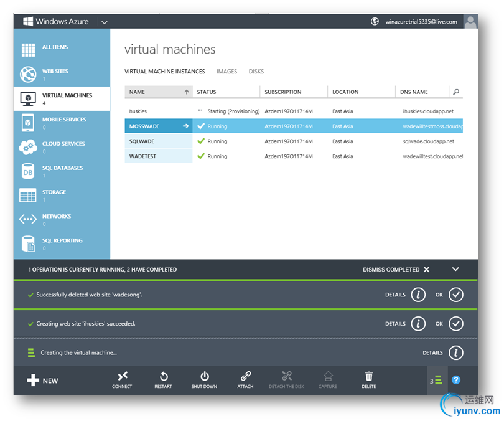Click the Windows Azure logo
The width and height of the screenshot is (504, 421).
click(56, 22)
